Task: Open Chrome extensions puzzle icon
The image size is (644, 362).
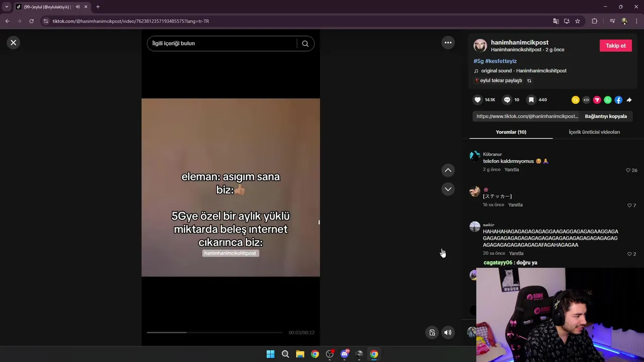Action: (x=595, y=21)
